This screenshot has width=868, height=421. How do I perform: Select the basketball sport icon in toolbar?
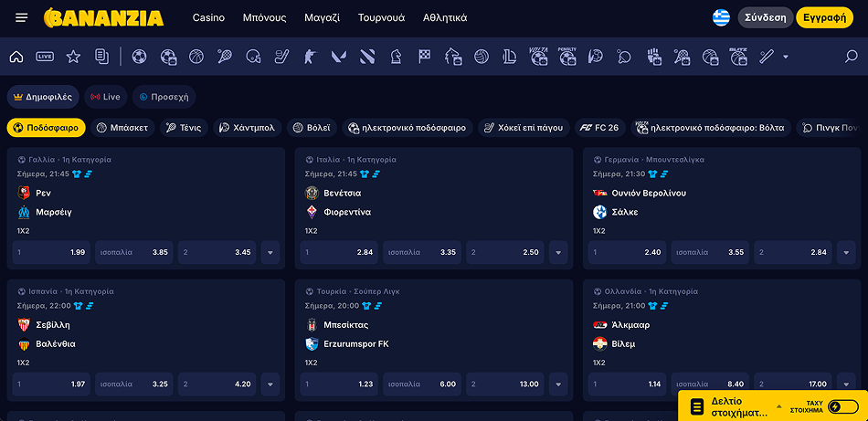[196, 57]
